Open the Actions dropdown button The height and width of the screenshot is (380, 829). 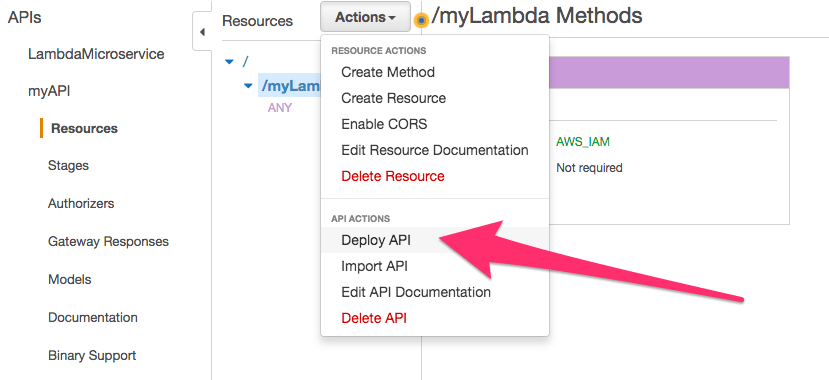click(x=365, y=17)
